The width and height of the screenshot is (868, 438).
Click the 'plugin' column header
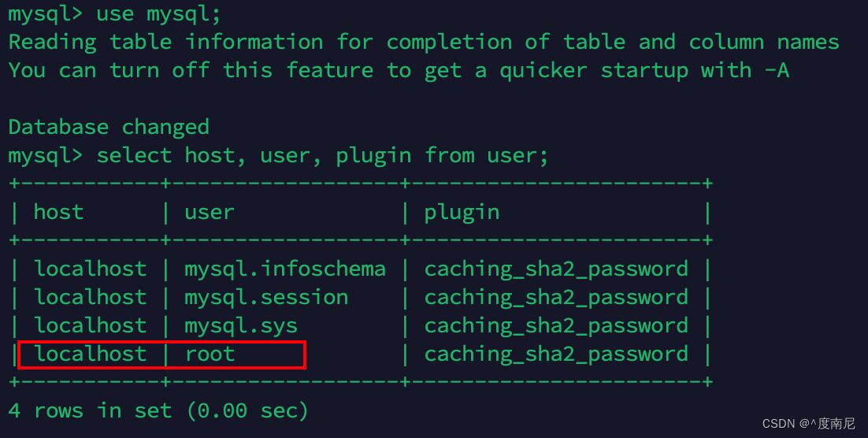(462, 213)
